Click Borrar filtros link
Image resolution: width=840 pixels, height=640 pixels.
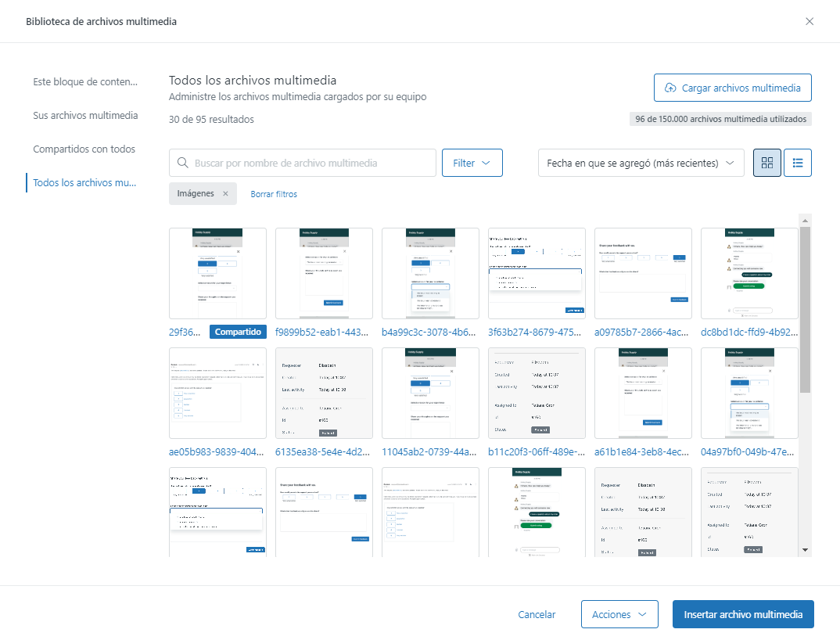(274, 194)
